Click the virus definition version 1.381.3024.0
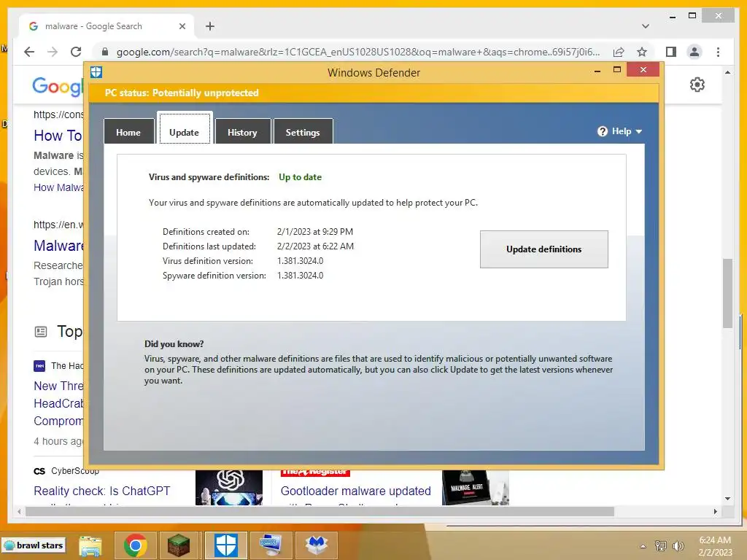 (300, 261)
